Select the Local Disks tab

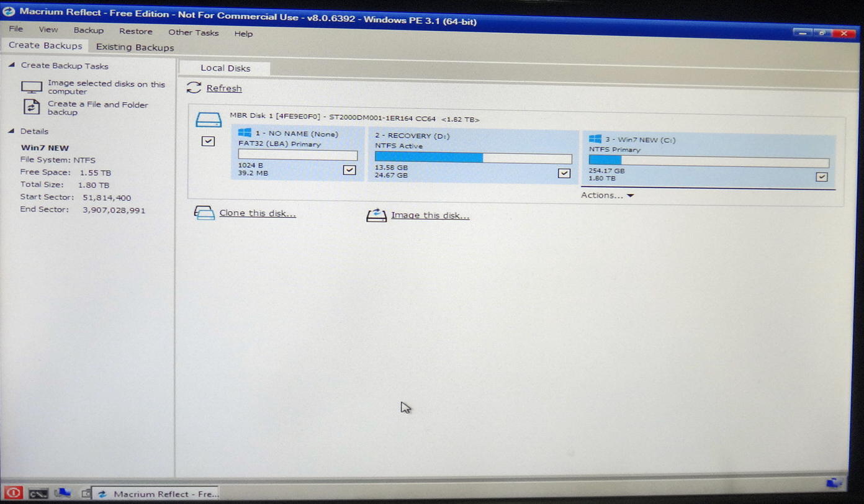[x=225, y=68]
